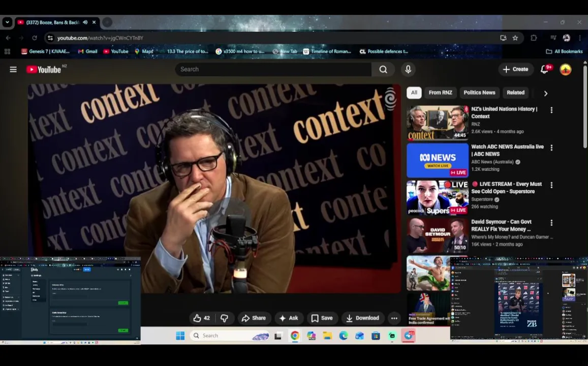Select the Related filter chip
Viewport: 588px width, 366px height.
point(516,93)
